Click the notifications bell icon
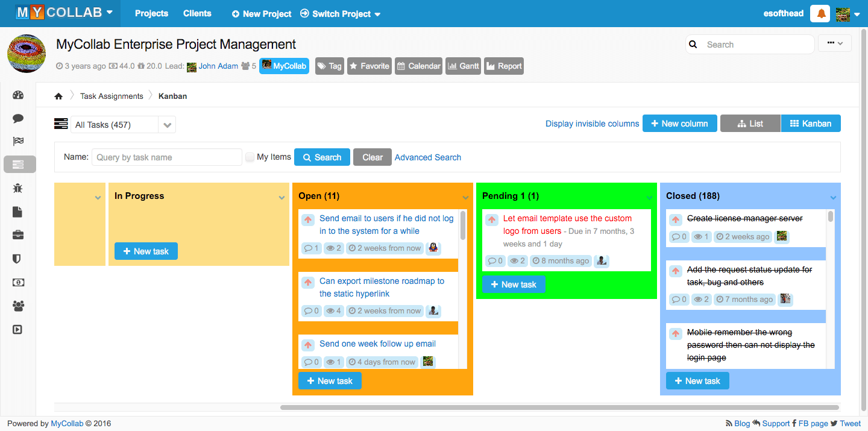Screen dimensions: 868x431 [820, 13]
